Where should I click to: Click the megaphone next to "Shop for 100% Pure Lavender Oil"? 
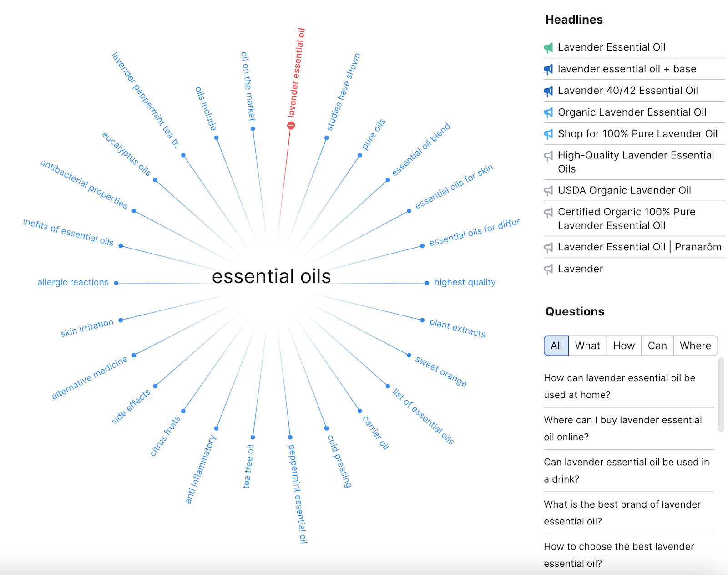coord(548,134)
